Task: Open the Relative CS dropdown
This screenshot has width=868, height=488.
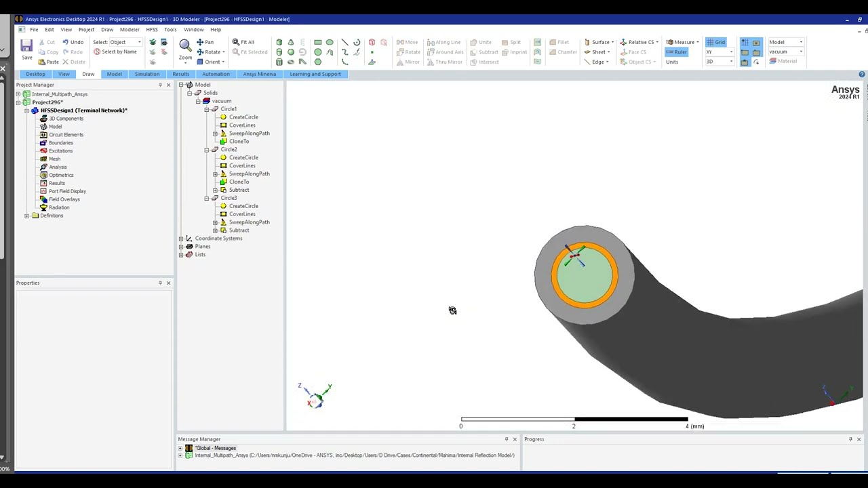Action: [657, 42]
